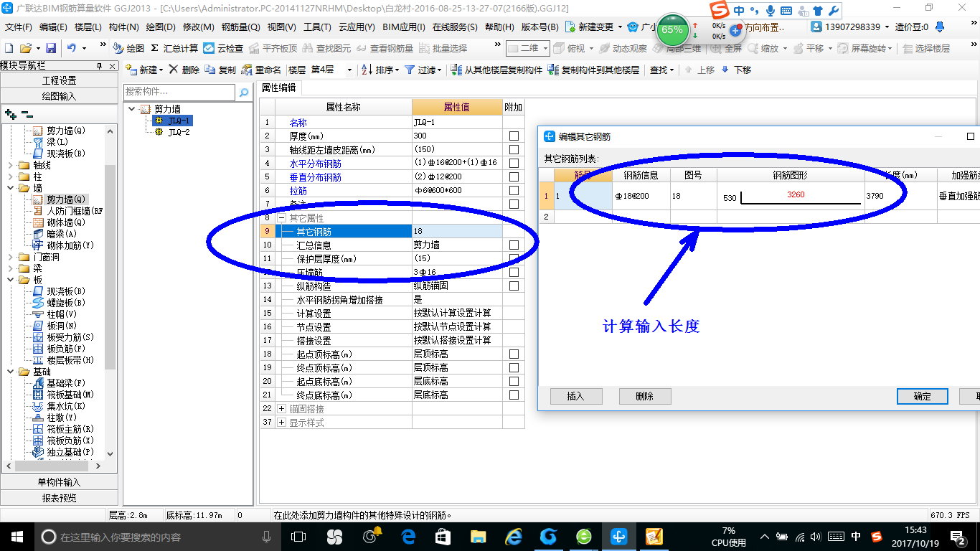This screenshot has width=980, height=551.
Task: Collapse the 剪力墙 node in component tree
Action: click(x=132, y=109)
